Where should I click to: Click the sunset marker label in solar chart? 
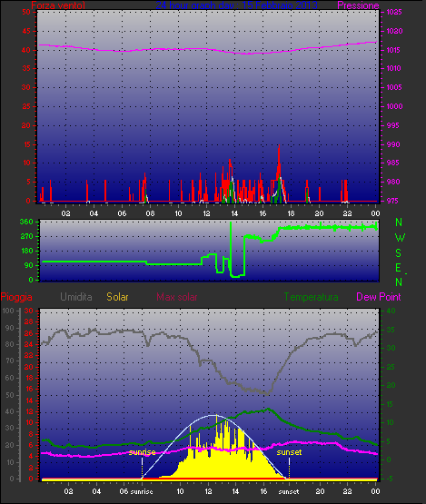(x=289, y=452)
